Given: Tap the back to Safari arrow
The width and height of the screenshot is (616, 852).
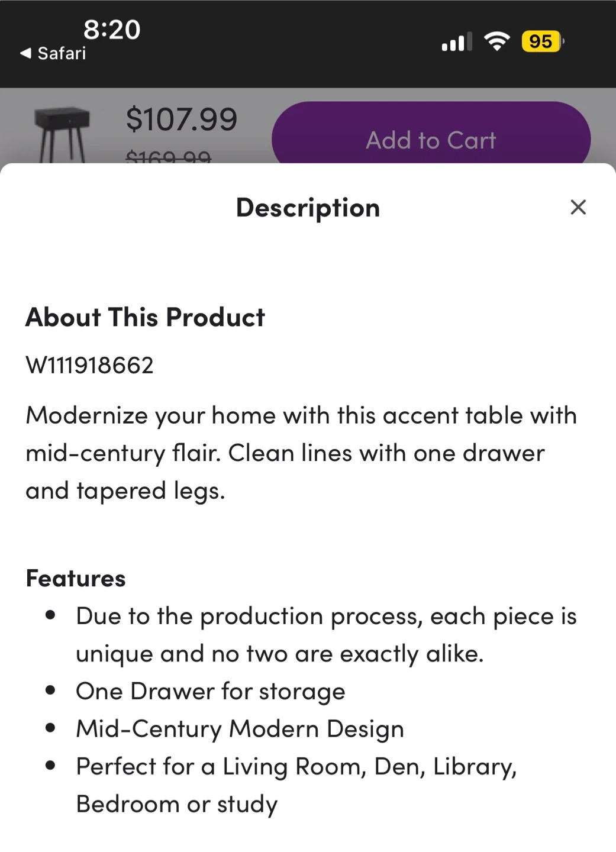Looking at the screenshot, I should [25, 53].
